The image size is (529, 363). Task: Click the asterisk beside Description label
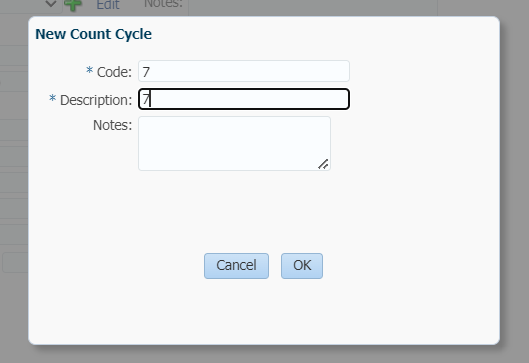[52, 99]
